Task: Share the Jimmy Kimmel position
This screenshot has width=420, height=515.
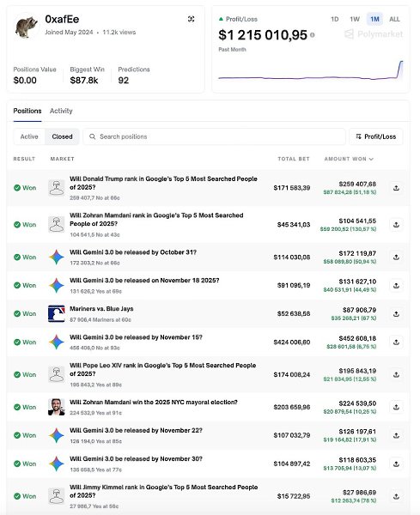Action: [396, 496]
